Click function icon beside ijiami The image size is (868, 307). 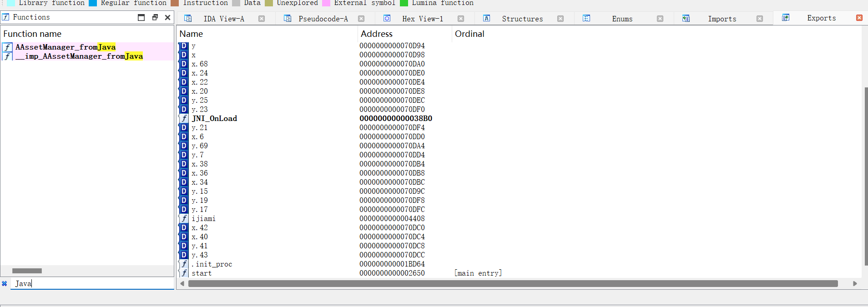click(x=184, y=218)
